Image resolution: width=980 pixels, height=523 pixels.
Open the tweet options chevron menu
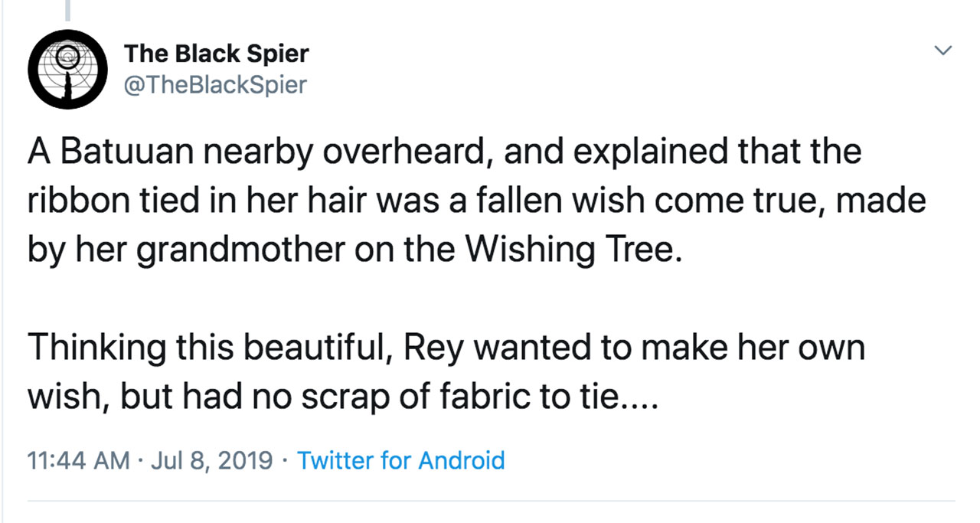943,52
